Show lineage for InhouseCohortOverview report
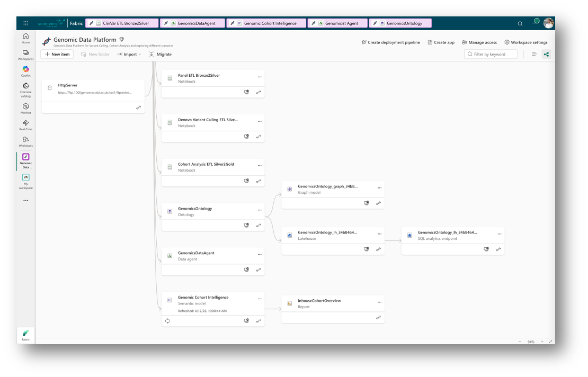The image size is (588, 377). coord(378,317)
